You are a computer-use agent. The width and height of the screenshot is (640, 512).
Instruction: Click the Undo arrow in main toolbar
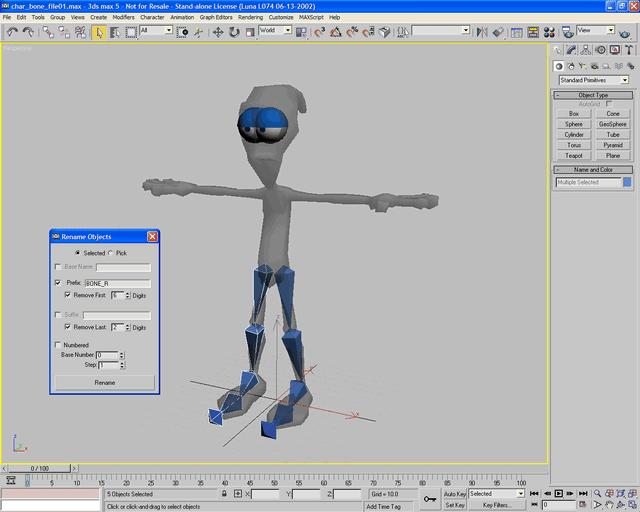click(11, 32)
